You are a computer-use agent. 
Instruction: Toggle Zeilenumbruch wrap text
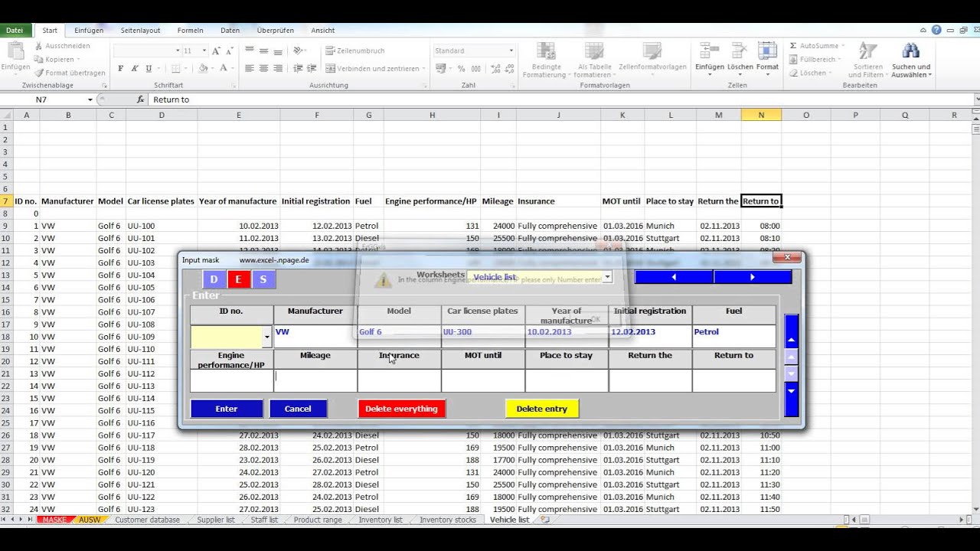tap(355, 51)
